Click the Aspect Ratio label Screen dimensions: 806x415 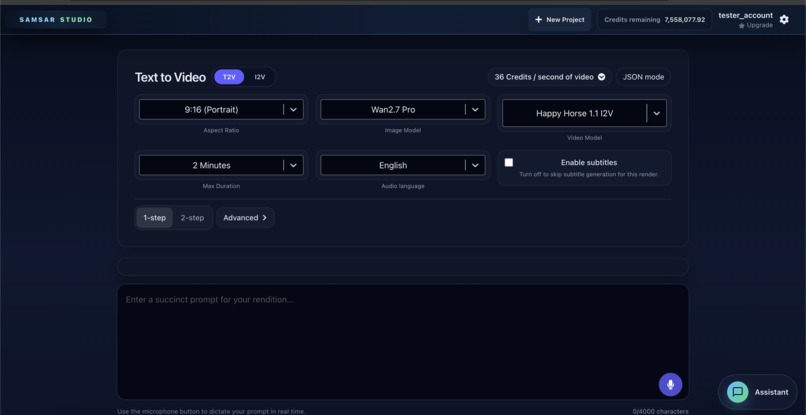[221, 131]
